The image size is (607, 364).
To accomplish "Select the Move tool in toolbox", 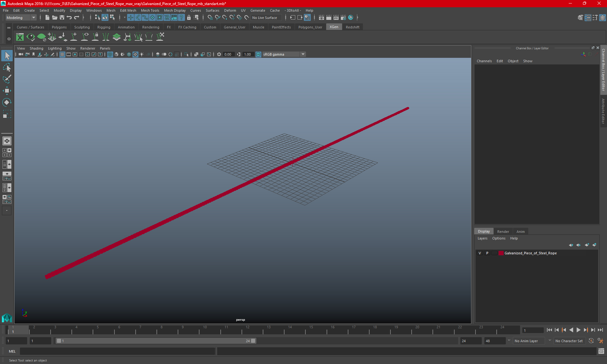I will tap(7, 91).
